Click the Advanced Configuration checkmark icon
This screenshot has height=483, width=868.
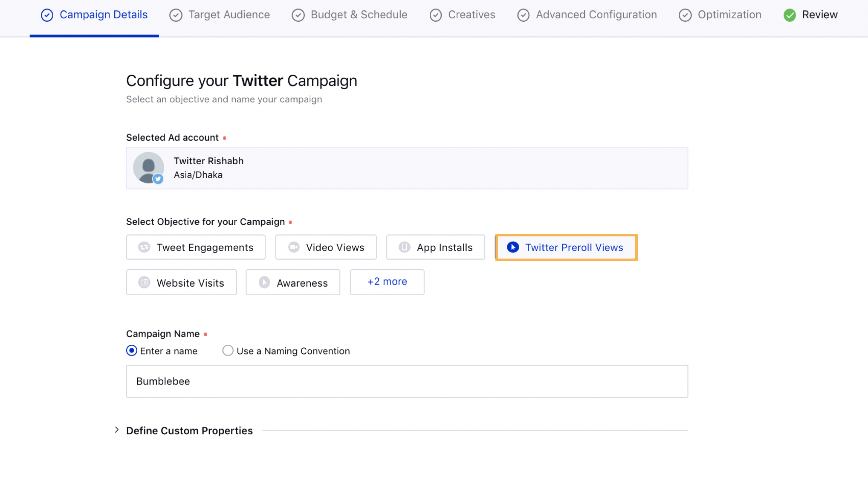[524, 15]
